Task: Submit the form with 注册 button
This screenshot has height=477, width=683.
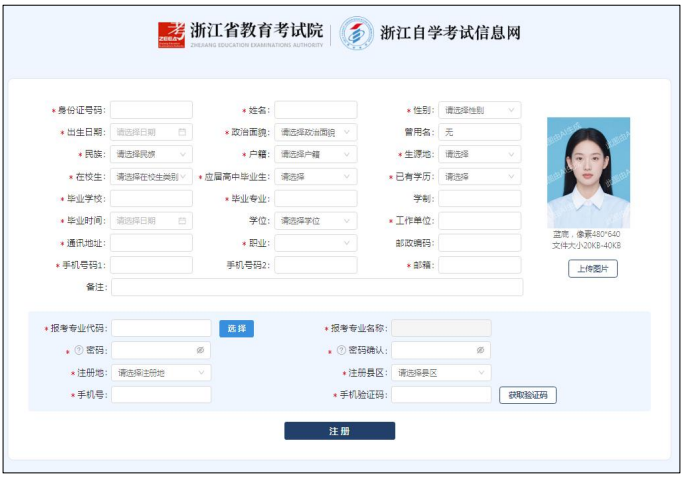Action: point(340,431)
